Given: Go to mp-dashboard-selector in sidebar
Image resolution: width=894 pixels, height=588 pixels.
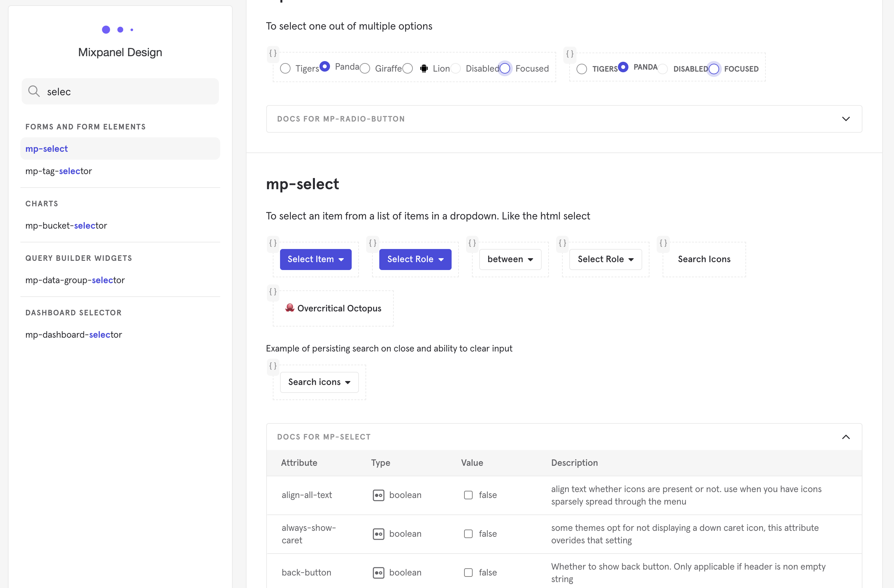Looking at the screenshot, I should [x=74, y=335].
